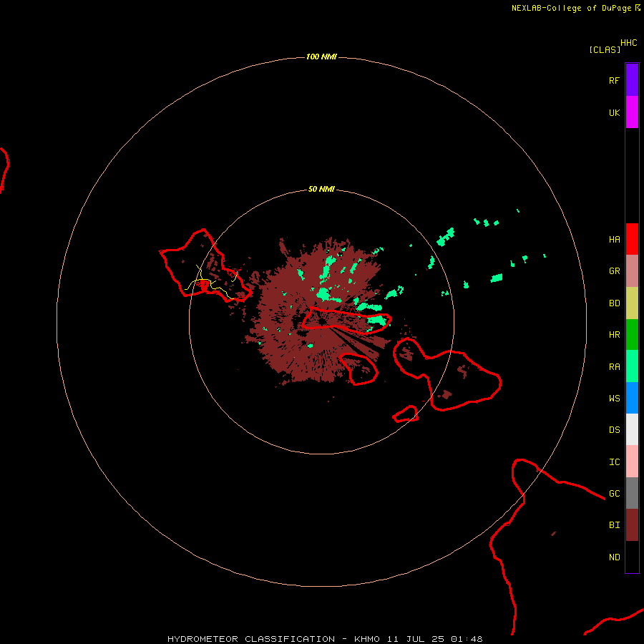Click the UK legend label

pyautogui.click(x=614, y=112)
